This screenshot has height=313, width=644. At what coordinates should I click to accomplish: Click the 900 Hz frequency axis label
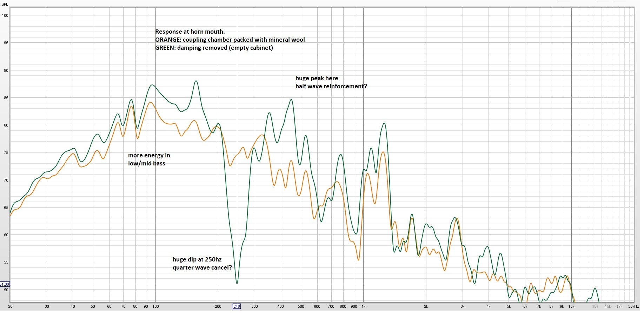(354, 306)
